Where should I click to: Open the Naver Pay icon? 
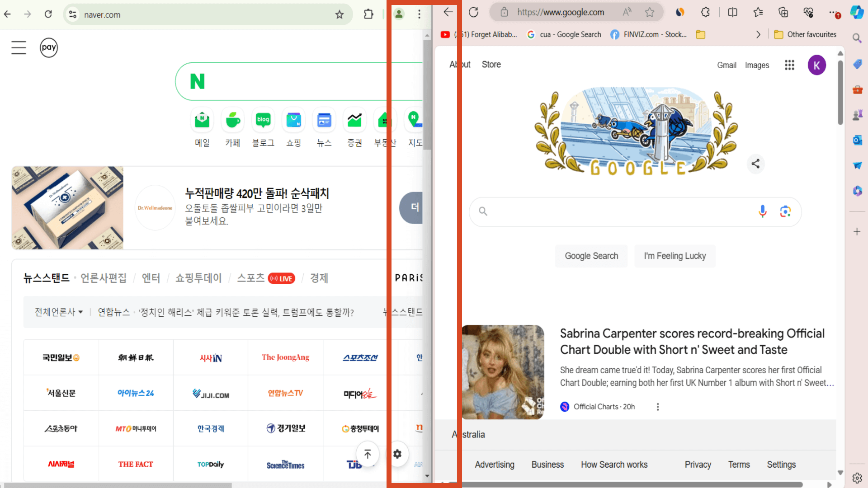click(49, 47)
